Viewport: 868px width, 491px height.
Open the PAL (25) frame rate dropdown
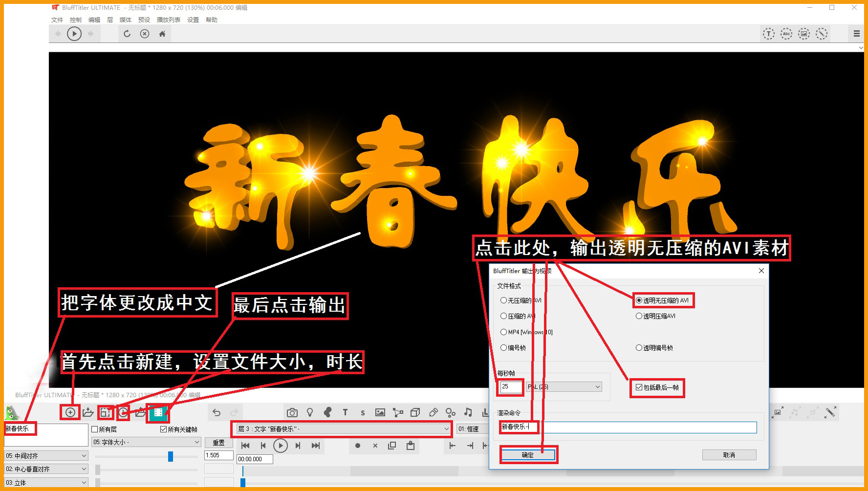click(x=564, y=387)
